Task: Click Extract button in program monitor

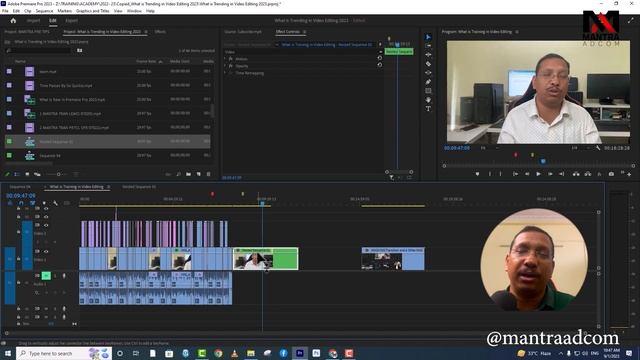Action: (588, 174)
